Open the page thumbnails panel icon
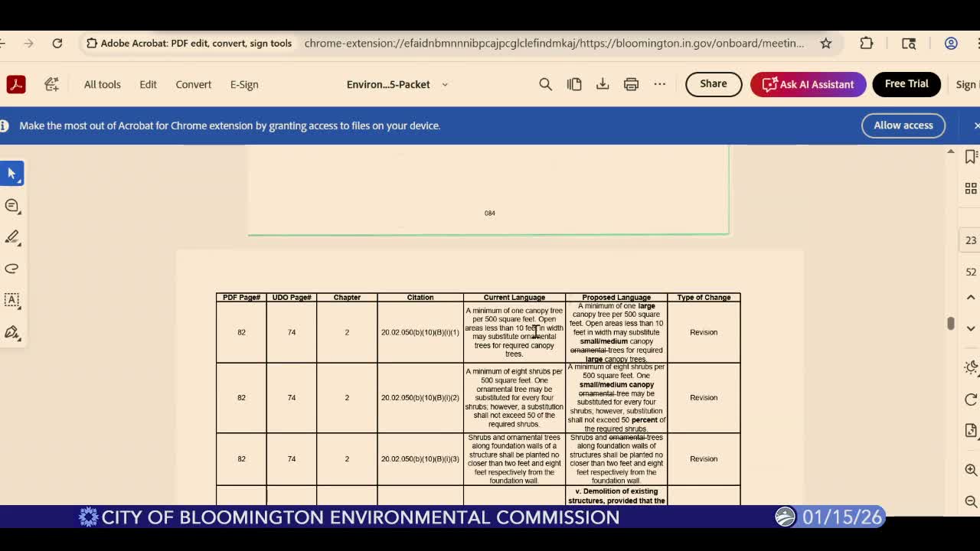 (970, 187)
